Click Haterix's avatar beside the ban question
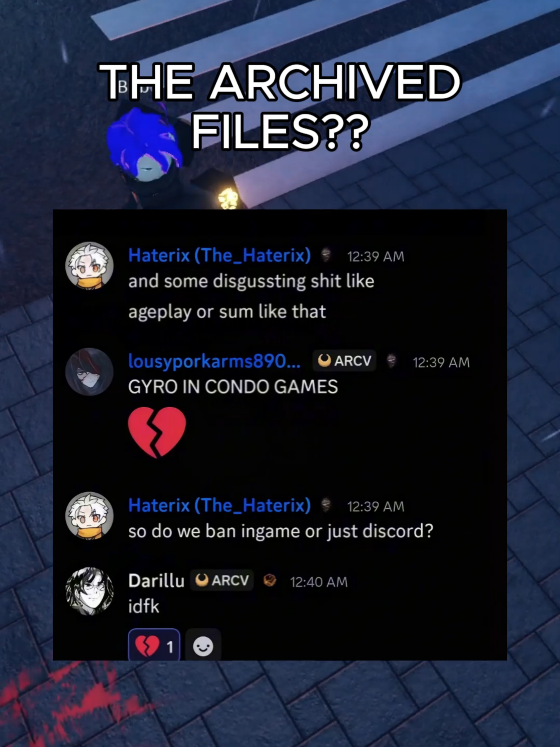 (90, 516)
